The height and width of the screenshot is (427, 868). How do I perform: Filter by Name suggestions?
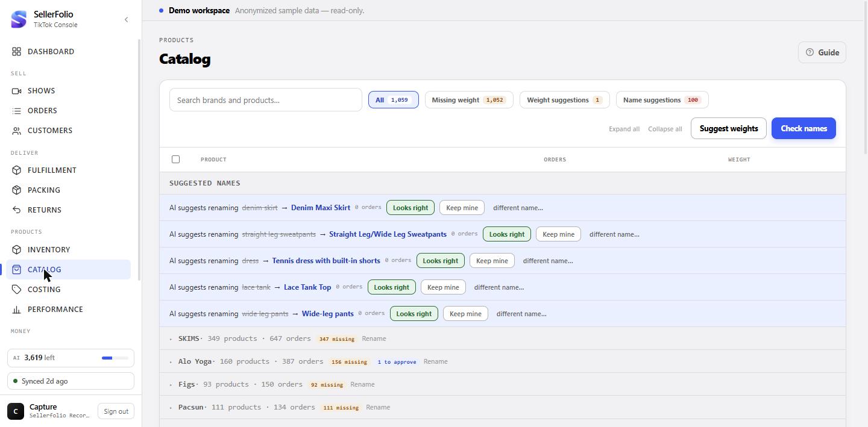662,100
